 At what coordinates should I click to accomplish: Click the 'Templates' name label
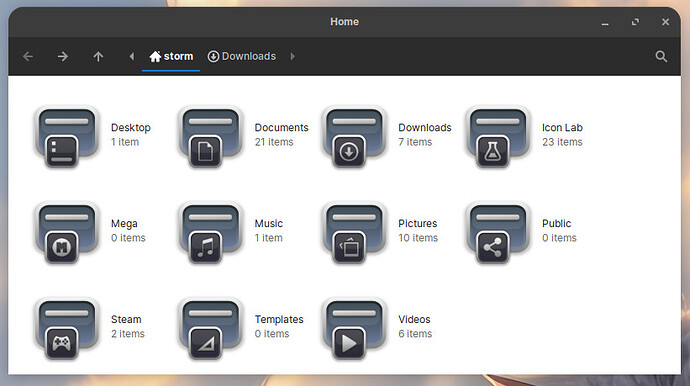tap(279, 320)
